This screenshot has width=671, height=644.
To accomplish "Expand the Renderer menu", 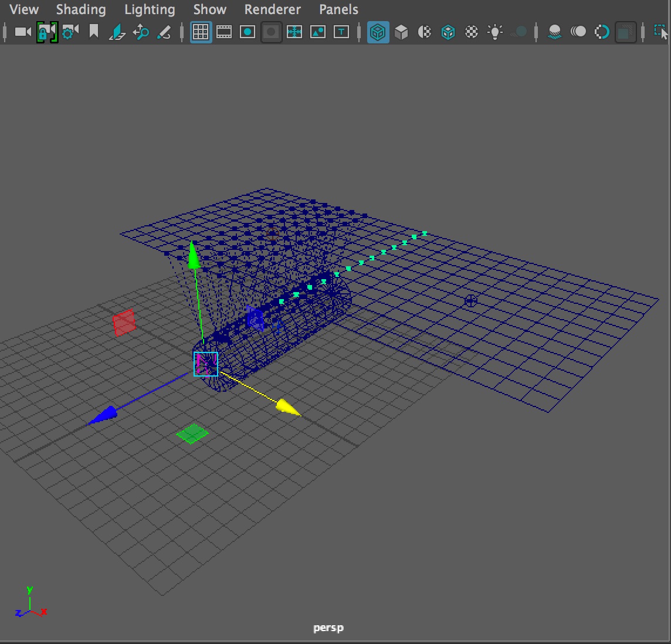I will [272, 9].
